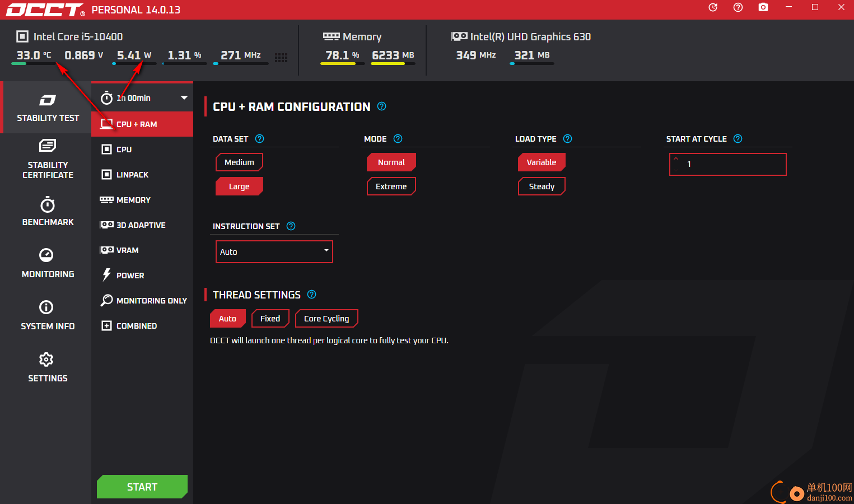The image size is (854, 504).
Task: Select the VRAM test
Action: (142, 250)
